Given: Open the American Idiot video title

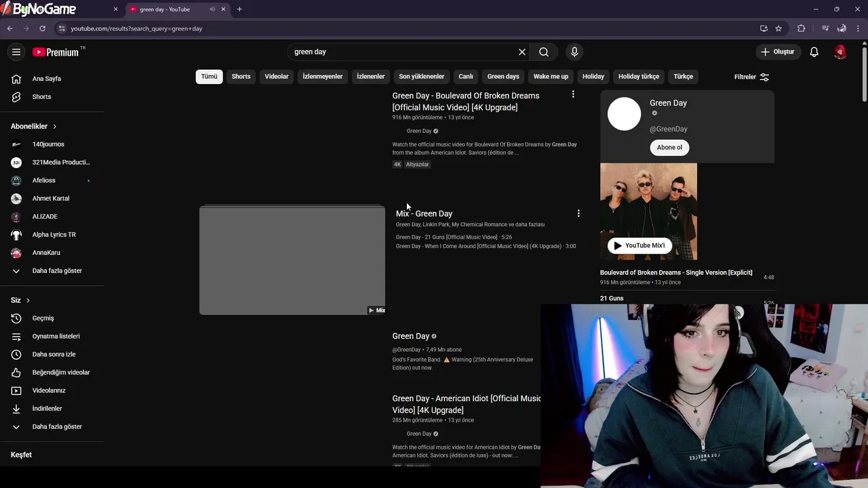Looking at the screenshot, I should [x=467, y=405].
